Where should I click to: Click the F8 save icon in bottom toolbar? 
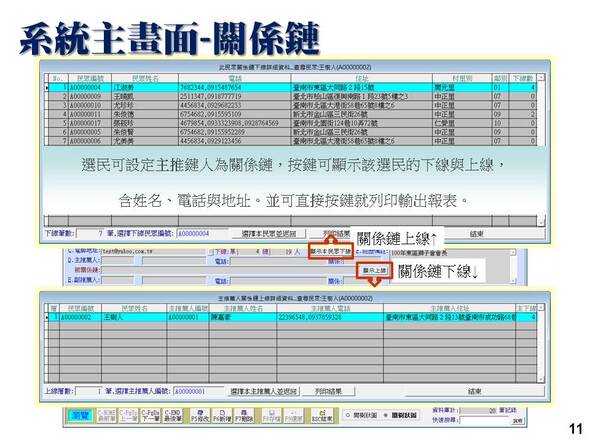(x=271, y=415)
